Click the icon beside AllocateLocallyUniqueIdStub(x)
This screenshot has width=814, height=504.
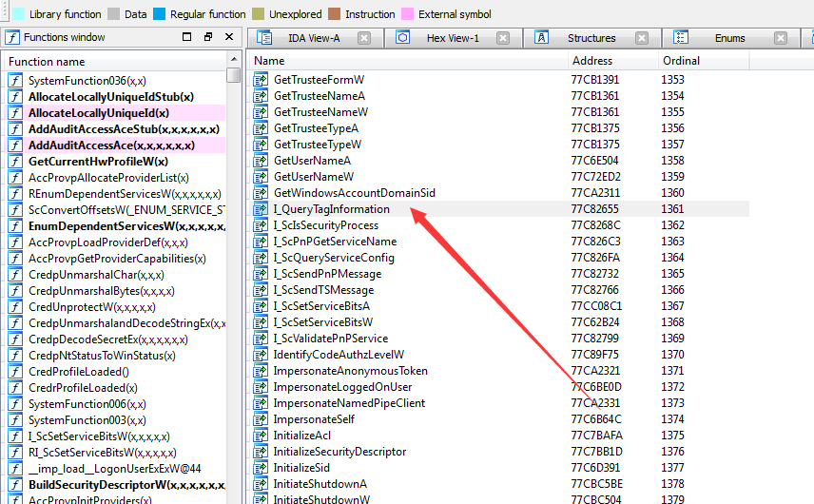coord(15,97)
